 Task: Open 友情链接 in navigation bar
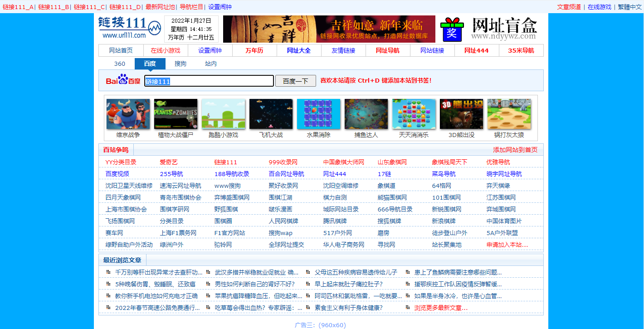[x=343, y=50]
